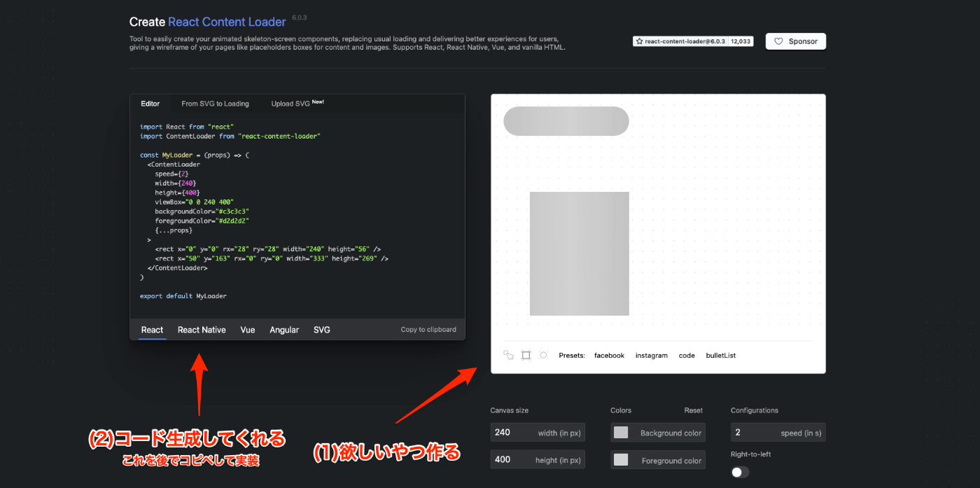Edit the speed in seconds field

click(x=778, y=433)
